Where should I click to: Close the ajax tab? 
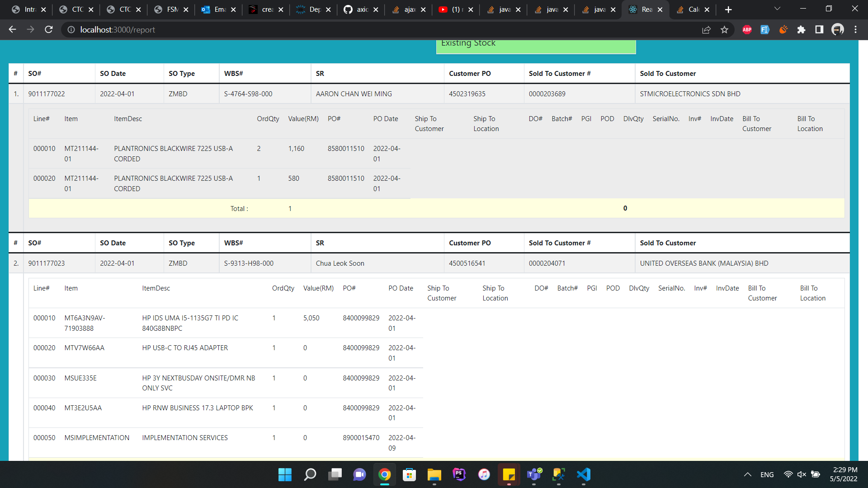click(x=423, y=9)
